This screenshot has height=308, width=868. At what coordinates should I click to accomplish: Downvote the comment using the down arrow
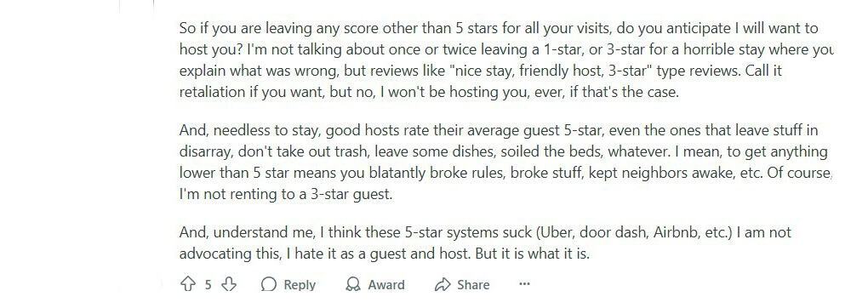coord(229,285)
